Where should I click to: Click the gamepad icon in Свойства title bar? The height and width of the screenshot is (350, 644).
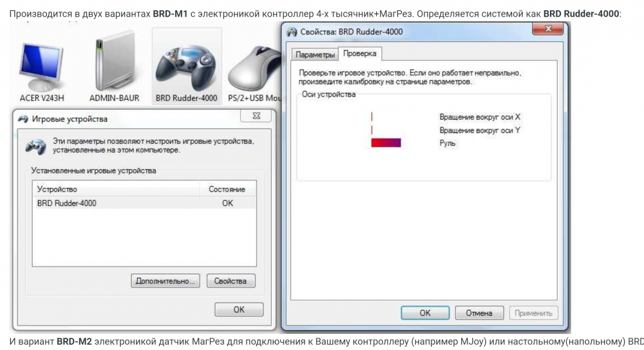pyautogui.click(x=292, y=32)
